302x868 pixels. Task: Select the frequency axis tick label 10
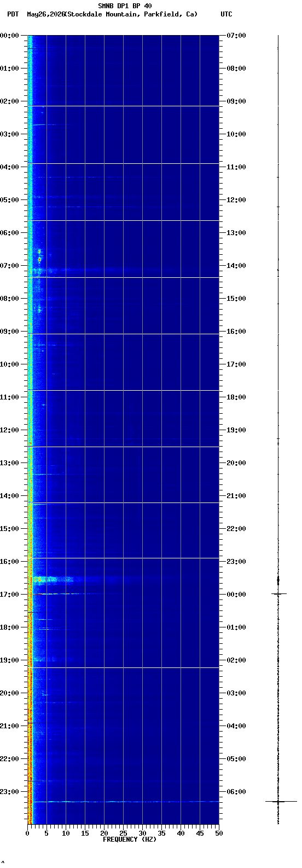click(66, 833)
